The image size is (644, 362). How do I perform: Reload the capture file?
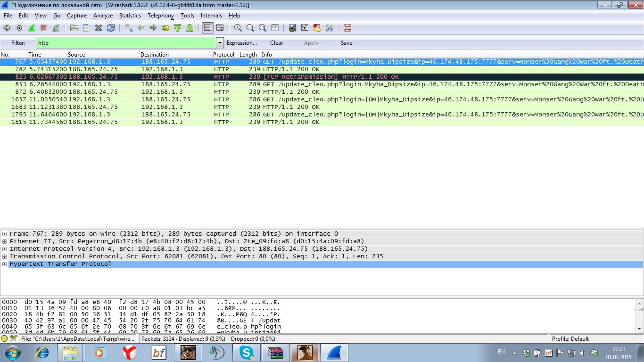[x=111, y=28]
